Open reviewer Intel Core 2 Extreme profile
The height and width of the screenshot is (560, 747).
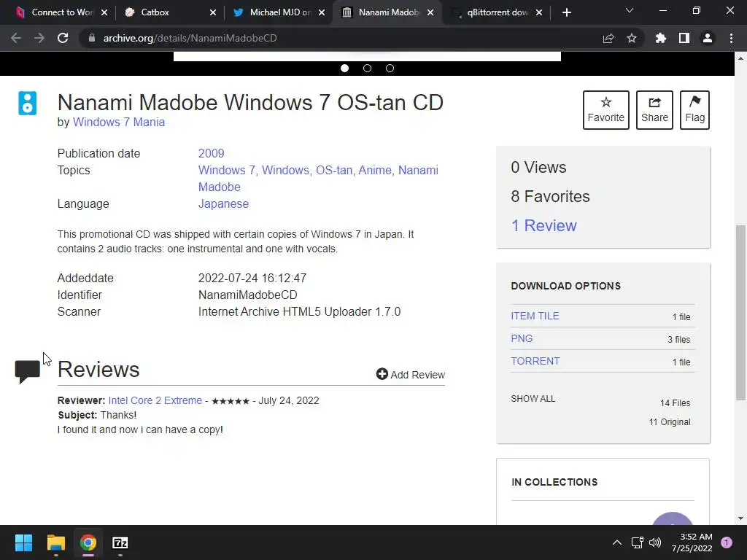[155, 400]
